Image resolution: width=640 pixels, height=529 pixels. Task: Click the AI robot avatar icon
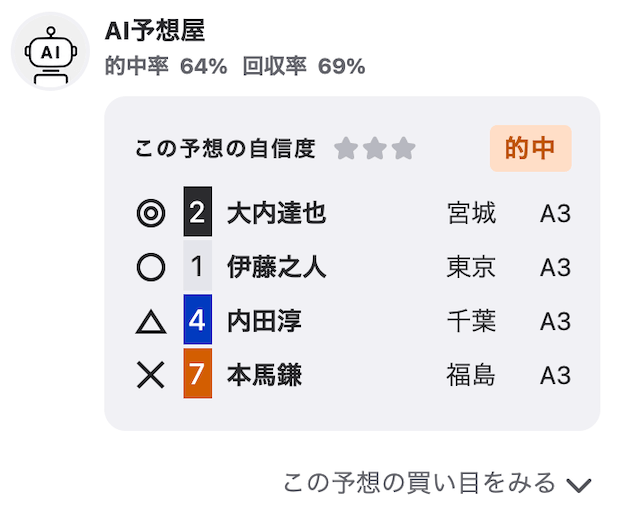pos(50,51)
